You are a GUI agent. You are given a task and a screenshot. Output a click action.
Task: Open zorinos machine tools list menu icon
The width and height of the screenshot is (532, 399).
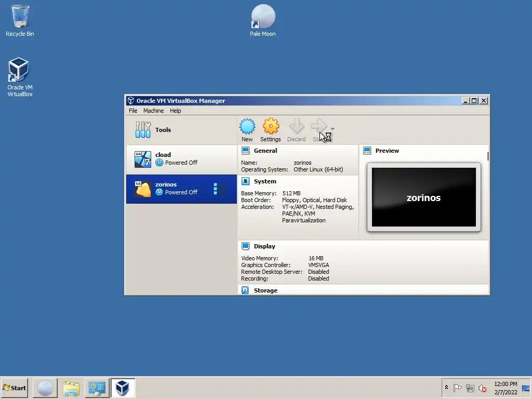(220, 189)
